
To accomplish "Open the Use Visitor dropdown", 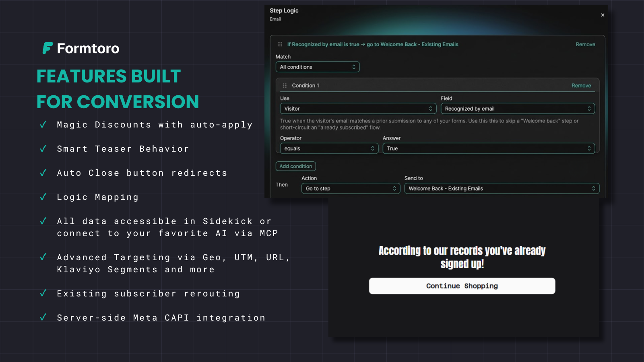I will 358,109.
